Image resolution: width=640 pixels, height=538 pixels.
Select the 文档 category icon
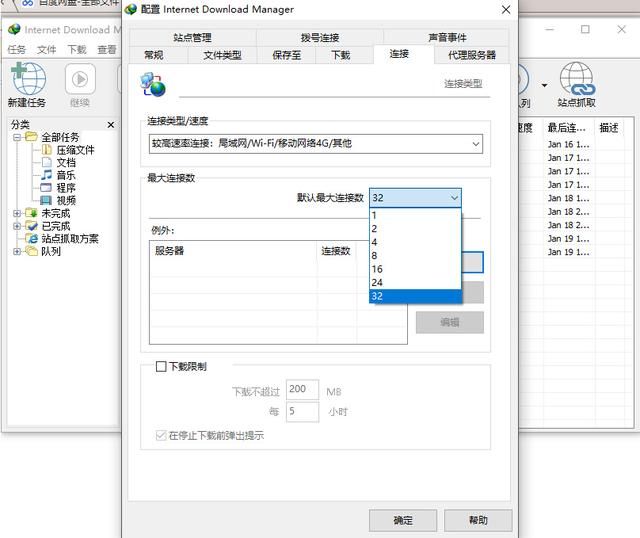point(47,162)
